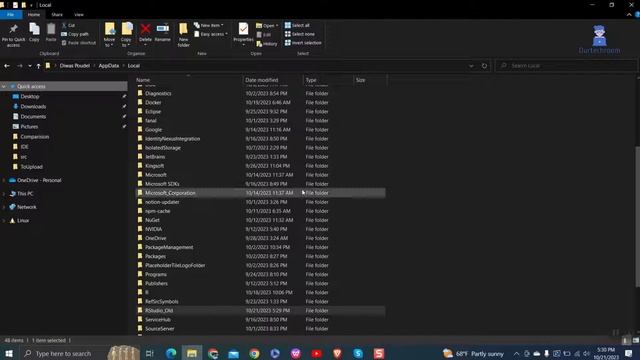Select the Microsoft_Corporation folder row
Screen dimensions: 640x360
[260, 193]
